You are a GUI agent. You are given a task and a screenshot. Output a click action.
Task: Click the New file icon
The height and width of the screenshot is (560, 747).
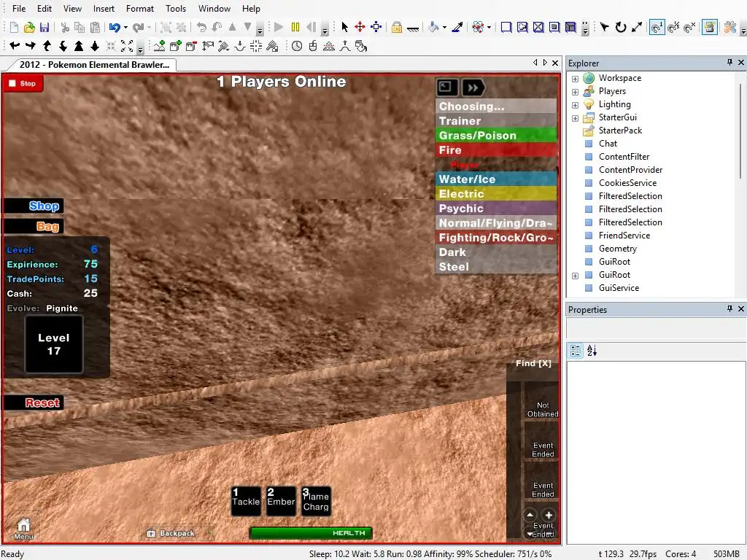pos(14,27)
